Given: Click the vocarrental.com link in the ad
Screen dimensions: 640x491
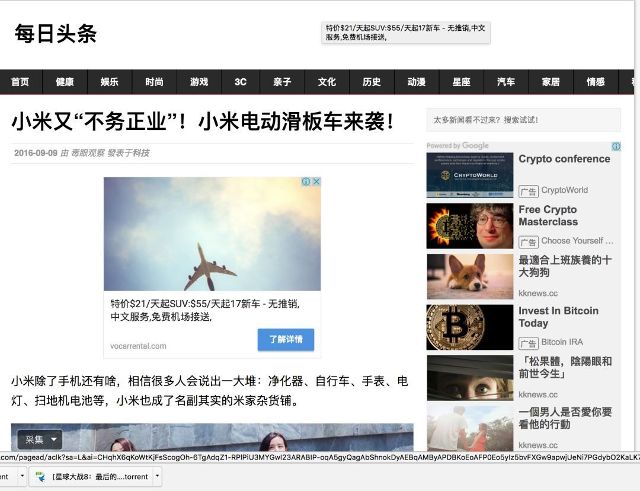Looking at the screenshot, I should click(x=138, y=346).
